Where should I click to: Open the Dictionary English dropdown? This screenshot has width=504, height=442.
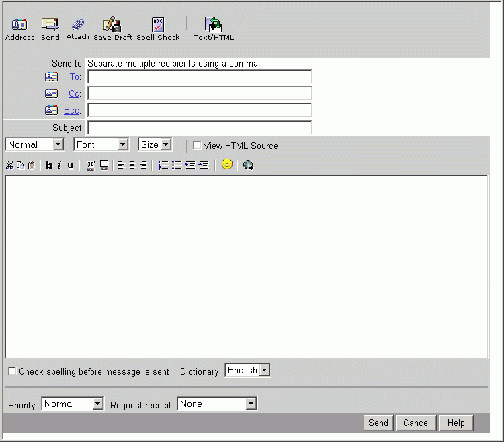pyautogui.click(x=247, y=370)
